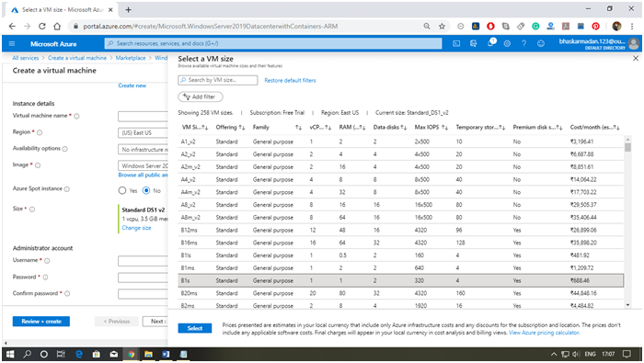Open View Azure pricing calculator link
The width and height of the screenshot is (644, 363).
point(545,333)
